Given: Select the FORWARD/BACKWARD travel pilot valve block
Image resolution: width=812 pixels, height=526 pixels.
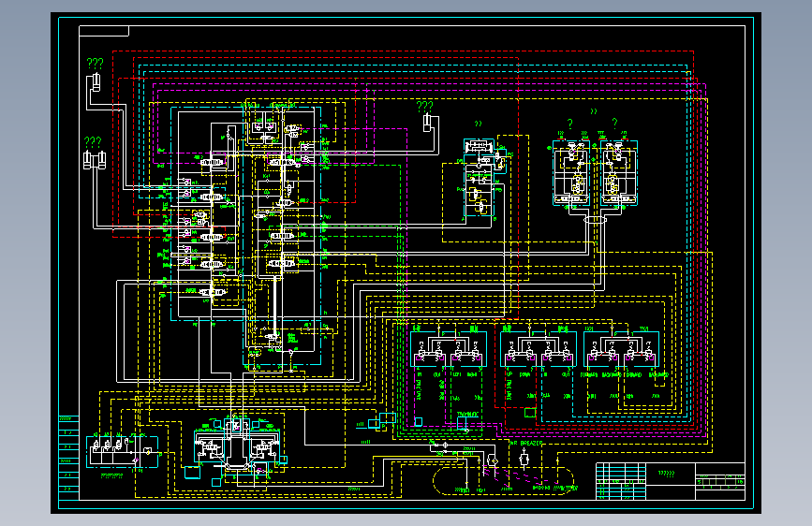Looking at the screenshot, I should click(x=622, y=349).
